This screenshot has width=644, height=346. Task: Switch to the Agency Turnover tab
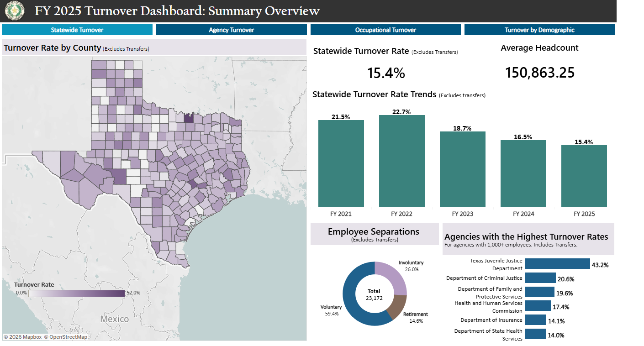coord(231,30)
